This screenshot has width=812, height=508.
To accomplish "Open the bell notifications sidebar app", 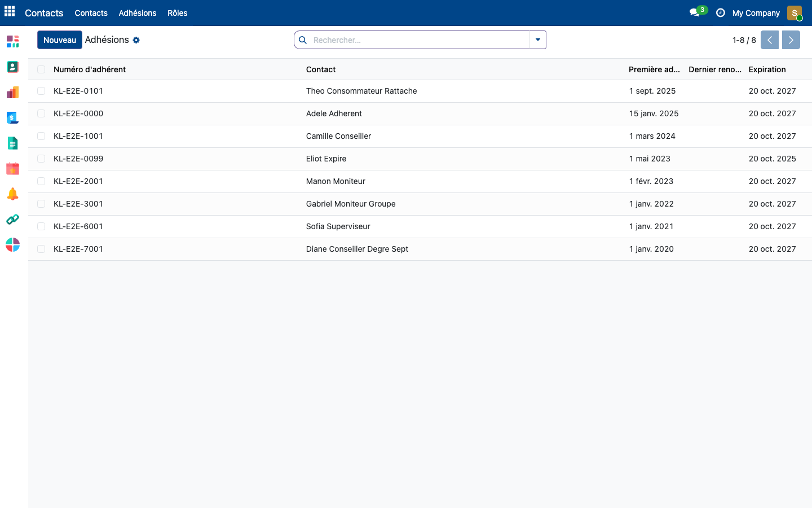I will [12, 194].
